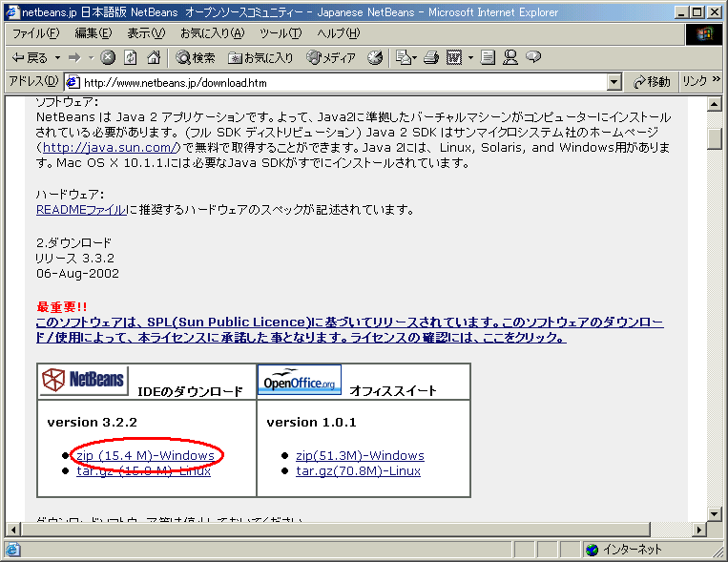The image size is (728, 562).
Task: Click the 最重要!! red heading text
Action: point(62,306)
